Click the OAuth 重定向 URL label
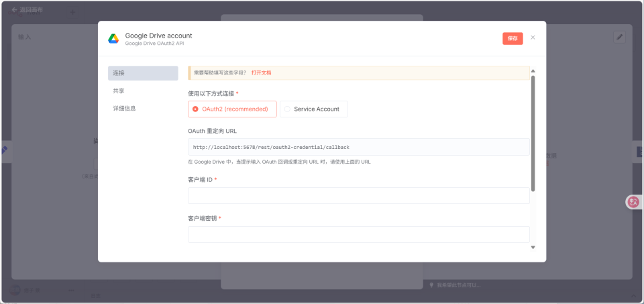The width and height of the screenshot is (644, 304). click(213, 131)
